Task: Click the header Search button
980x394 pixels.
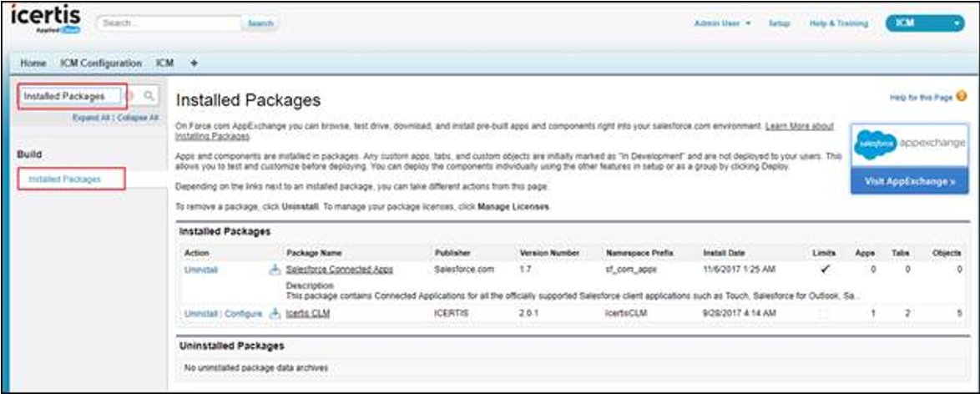Action: pyautogui.click(x=260, y=23)
